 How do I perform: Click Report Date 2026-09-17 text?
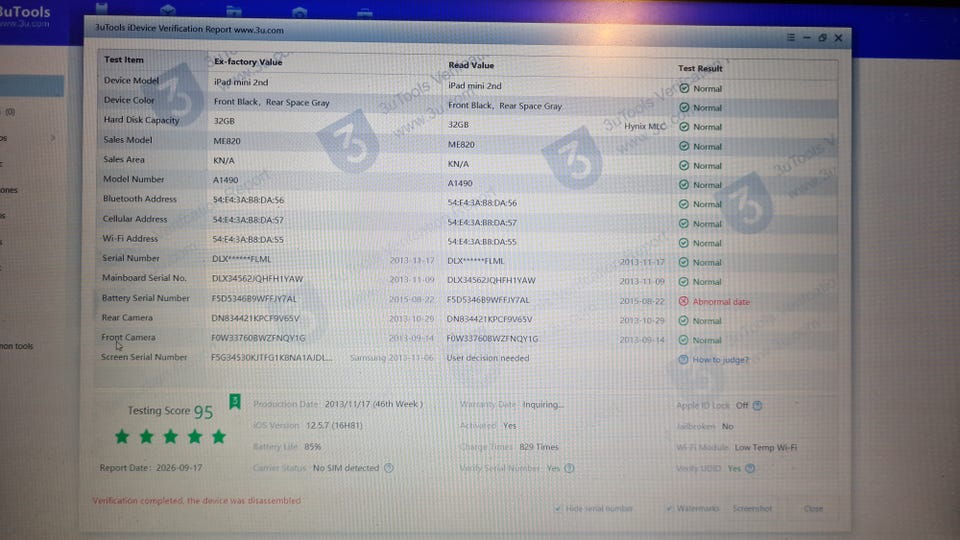tap(151, 468)
